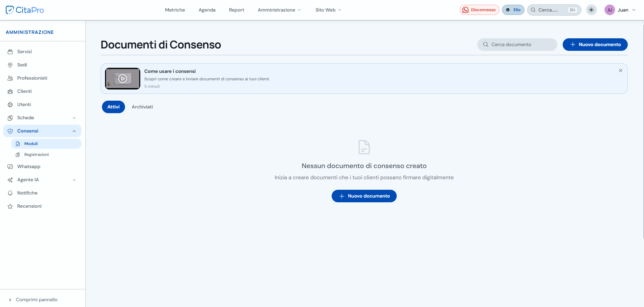644x307 pixels.
Task: Expand the Agente IA chevron
Action: [x=74, y=180]
